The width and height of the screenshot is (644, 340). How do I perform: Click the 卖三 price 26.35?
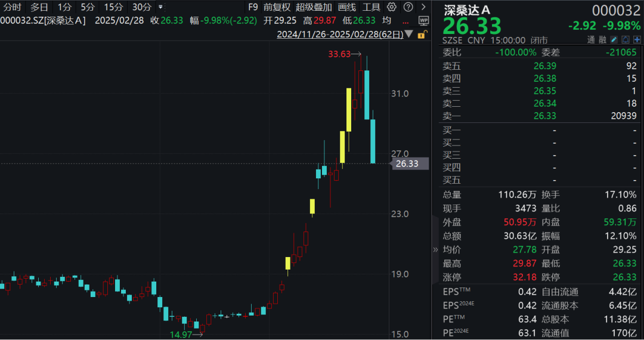(x=544, y=91)
